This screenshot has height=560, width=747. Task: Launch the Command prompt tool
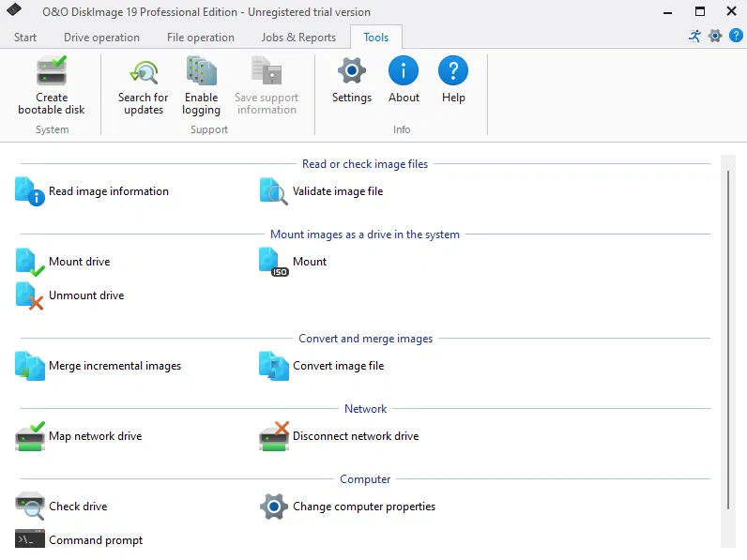click(x=95, y=540)
